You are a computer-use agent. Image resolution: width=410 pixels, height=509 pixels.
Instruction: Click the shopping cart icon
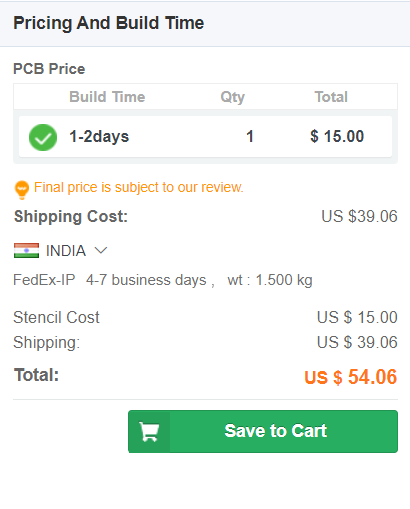coord(149,432)
